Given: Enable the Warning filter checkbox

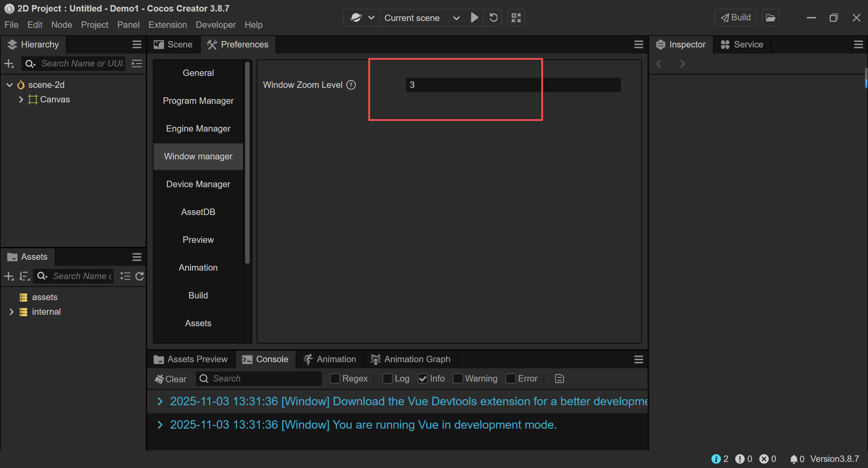Looking at the screenshot, I should pos(458,378).
